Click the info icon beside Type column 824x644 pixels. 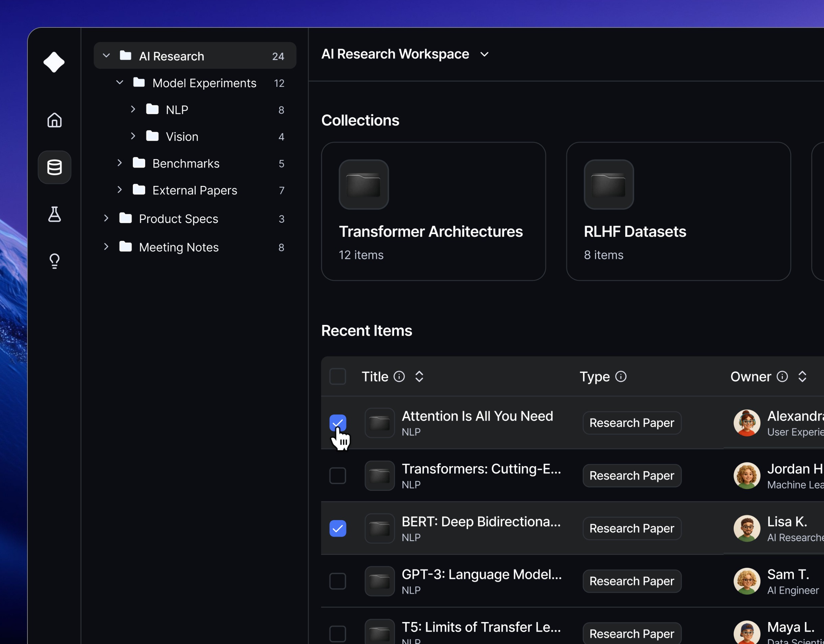click(621, 377)
